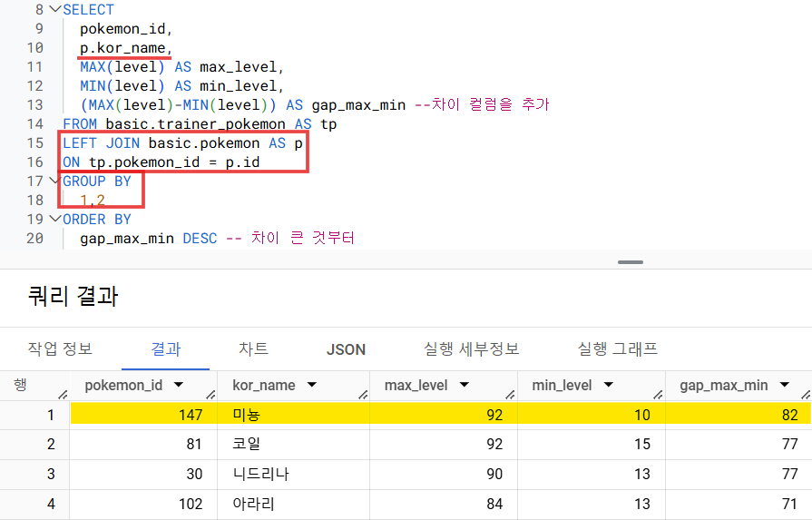Viewport: 812px width, 520px height.
Task: Select the 니드리나 name cell
Action: pyautogui.click(x=293, y=474)
